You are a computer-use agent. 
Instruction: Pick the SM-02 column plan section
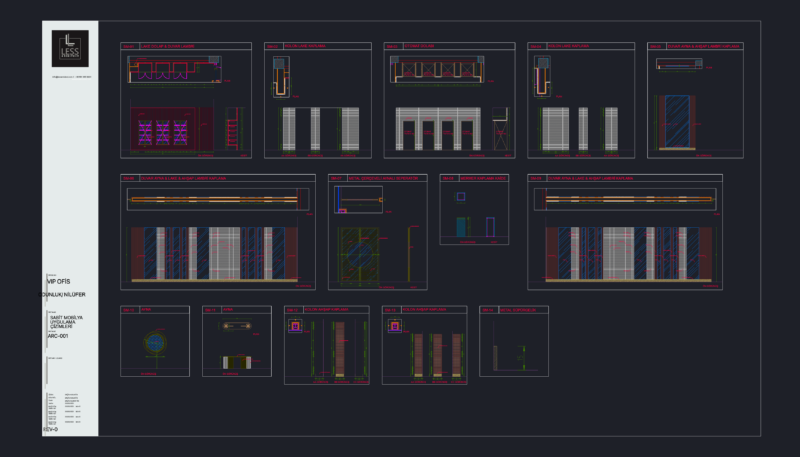coord(281,77)
